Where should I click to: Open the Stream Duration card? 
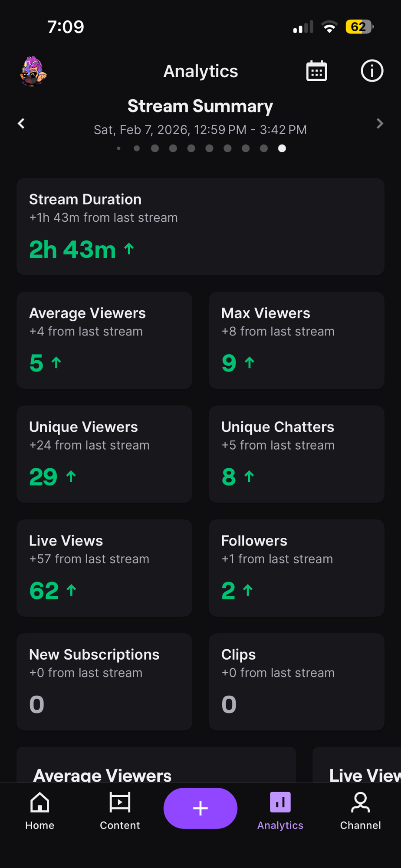(x=200, y=227)
